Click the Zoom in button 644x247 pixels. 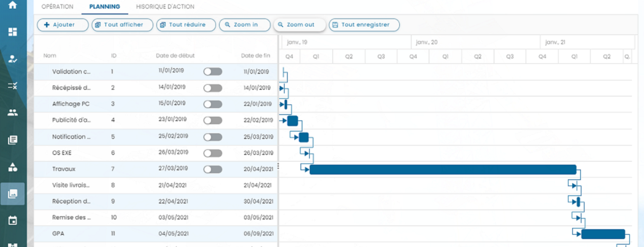(245, 25)
